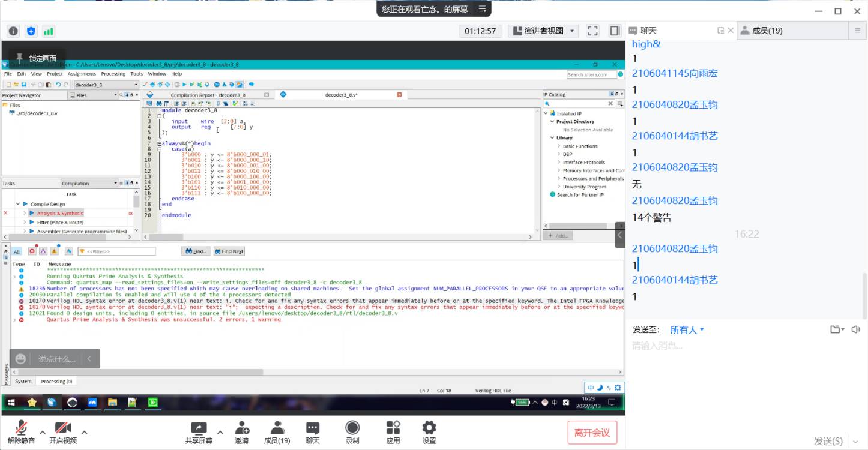The width and height of the screenshot is (868, 450).
Task: Open the speaker view dropdown
Action: point(543,31)
